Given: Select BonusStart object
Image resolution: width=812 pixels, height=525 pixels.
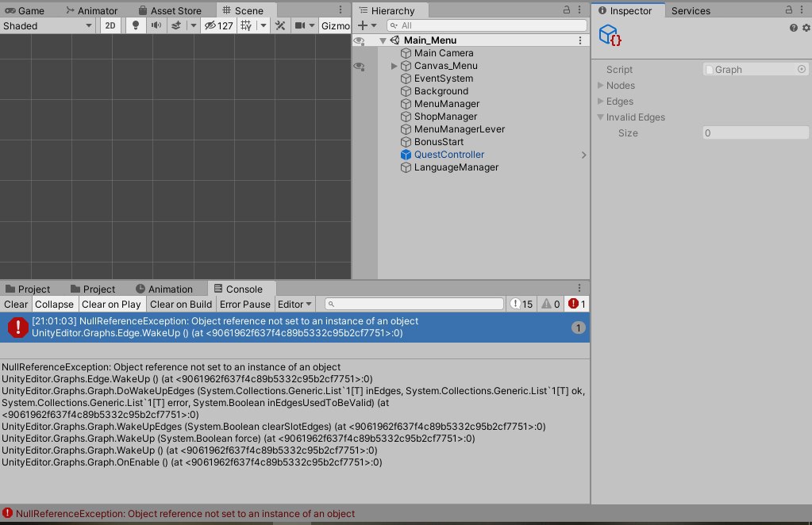Looking at the screenshot, I should pyautogui.click(x=439, y=142).
